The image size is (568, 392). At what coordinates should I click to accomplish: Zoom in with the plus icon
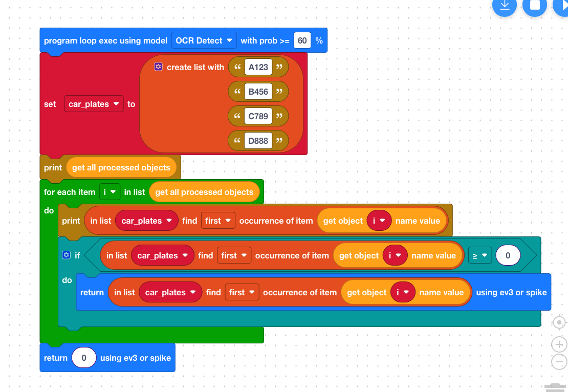559,344
